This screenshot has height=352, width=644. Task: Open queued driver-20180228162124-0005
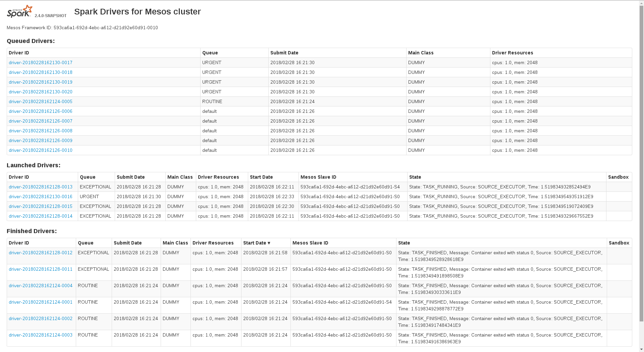click(x=41, y=101)
